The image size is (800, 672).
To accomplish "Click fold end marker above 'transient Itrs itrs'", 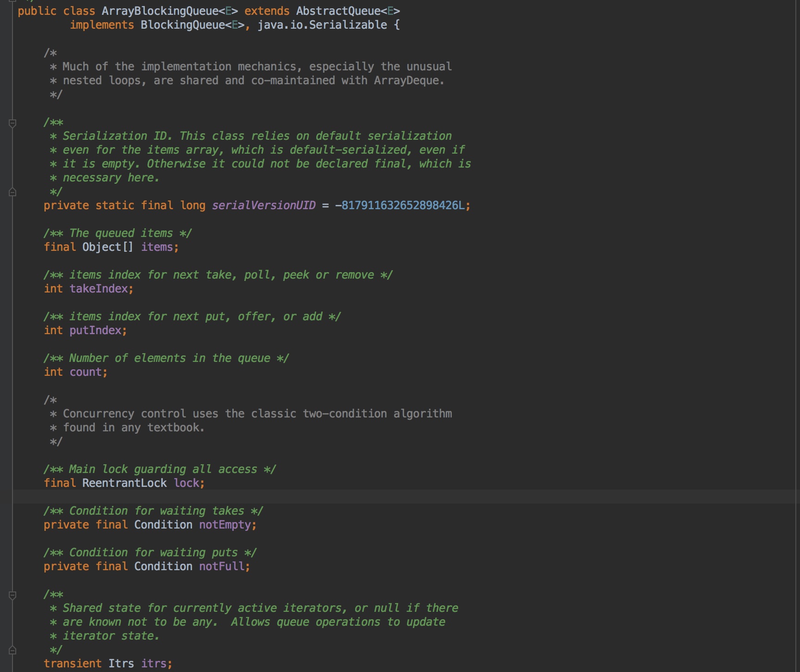I will [12, 650].
